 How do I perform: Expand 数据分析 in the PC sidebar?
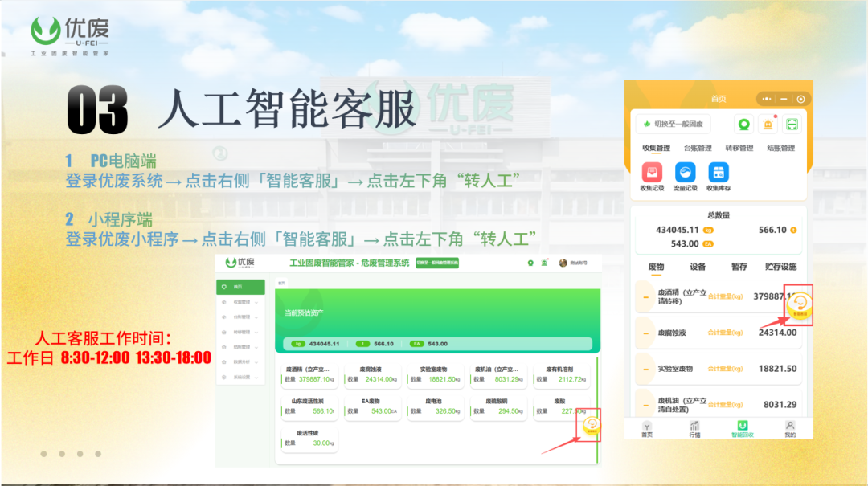click(x=240, y=362)
